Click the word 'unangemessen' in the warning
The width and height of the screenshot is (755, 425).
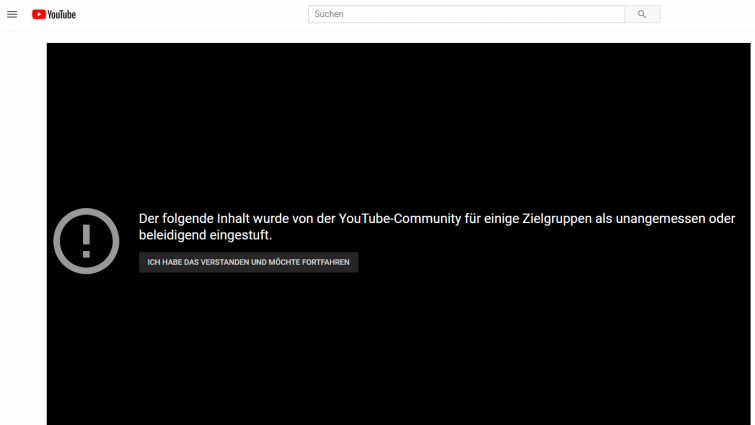coord(661,219)
